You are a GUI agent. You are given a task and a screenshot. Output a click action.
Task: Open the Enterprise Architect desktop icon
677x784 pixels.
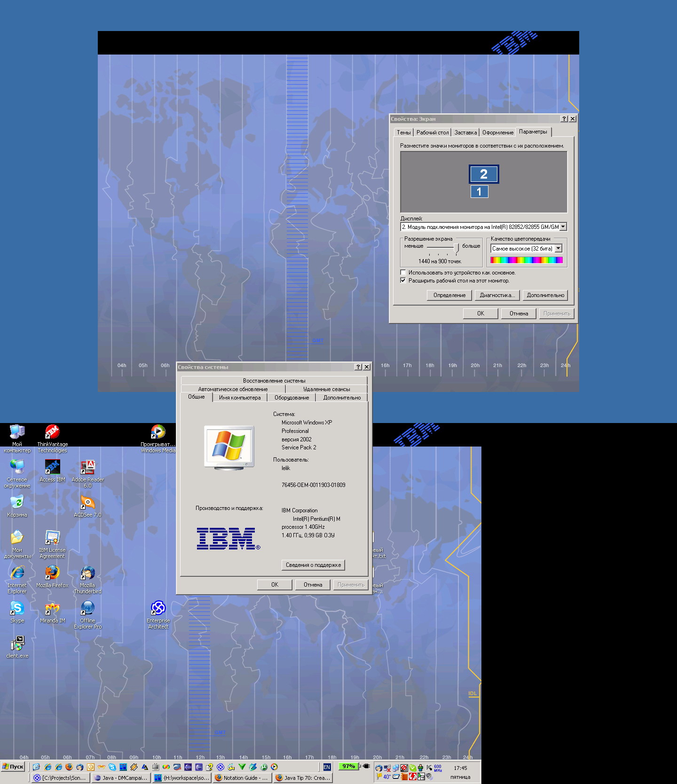[x=158, y=609]
